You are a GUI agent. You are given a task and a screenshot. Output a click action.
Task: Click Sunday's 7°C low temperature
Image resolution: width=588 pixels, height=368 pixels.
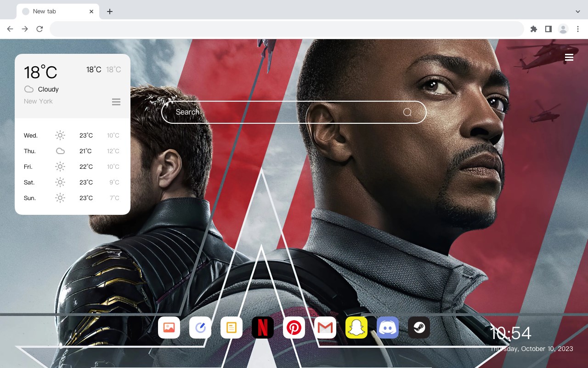click(114, 198)
